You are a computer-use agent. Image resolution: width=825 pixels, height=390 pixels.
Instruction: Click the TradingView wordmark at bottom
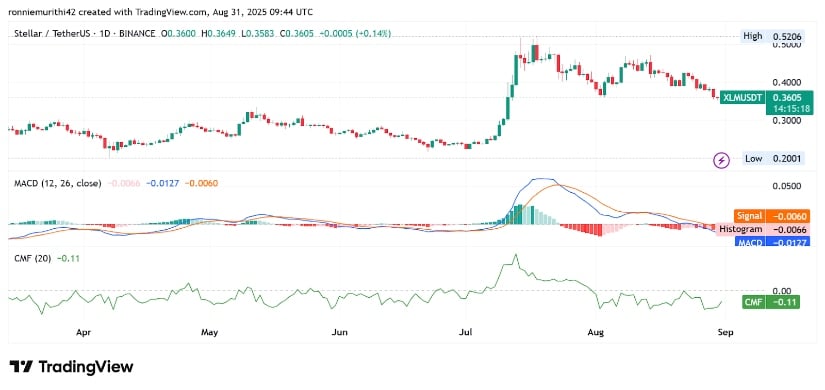coord(86,367)
